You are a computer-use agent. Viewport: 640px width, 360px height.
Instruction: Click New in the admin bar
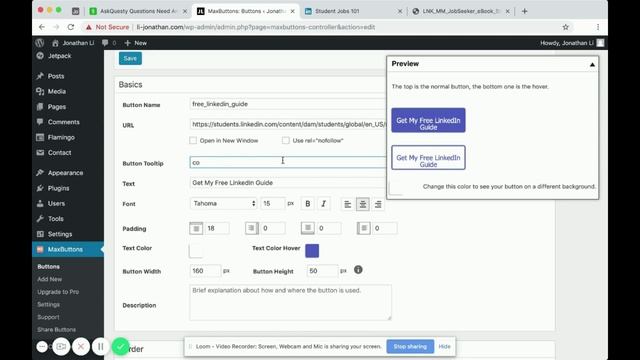136,43
